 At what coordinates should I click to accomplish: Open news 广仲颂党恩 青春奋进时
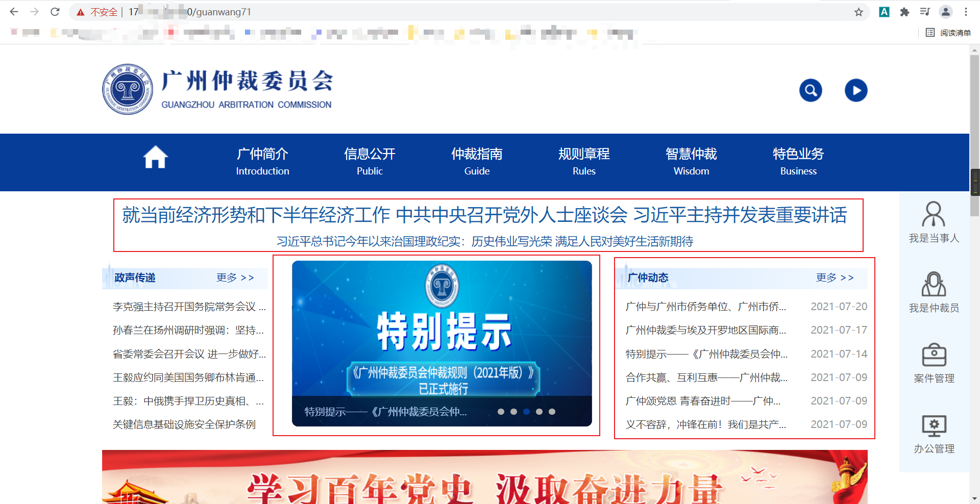703,401
